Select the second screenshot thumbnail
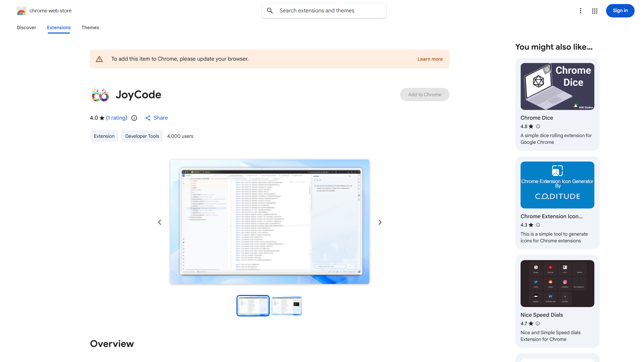This screenshot has height=362, width=644. pyautogui.click(x=286, y=306)
